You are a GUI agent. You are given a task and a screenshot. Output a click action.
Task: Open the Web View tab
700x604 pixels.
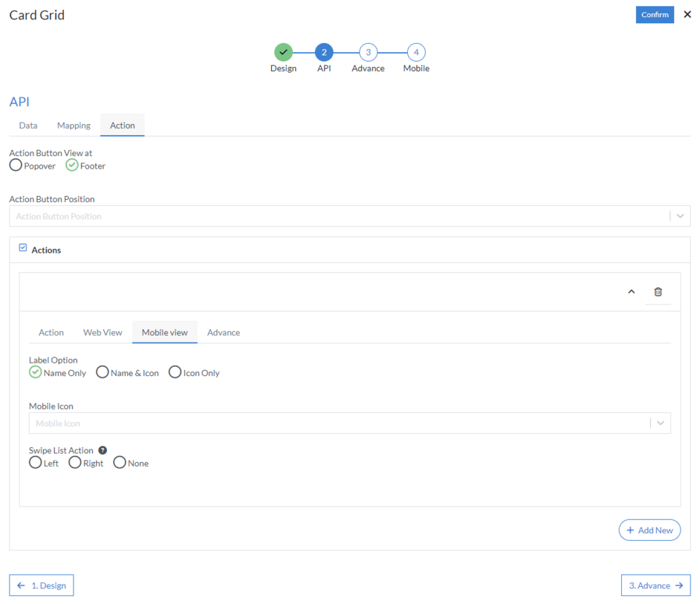click(x=102, y=332)
